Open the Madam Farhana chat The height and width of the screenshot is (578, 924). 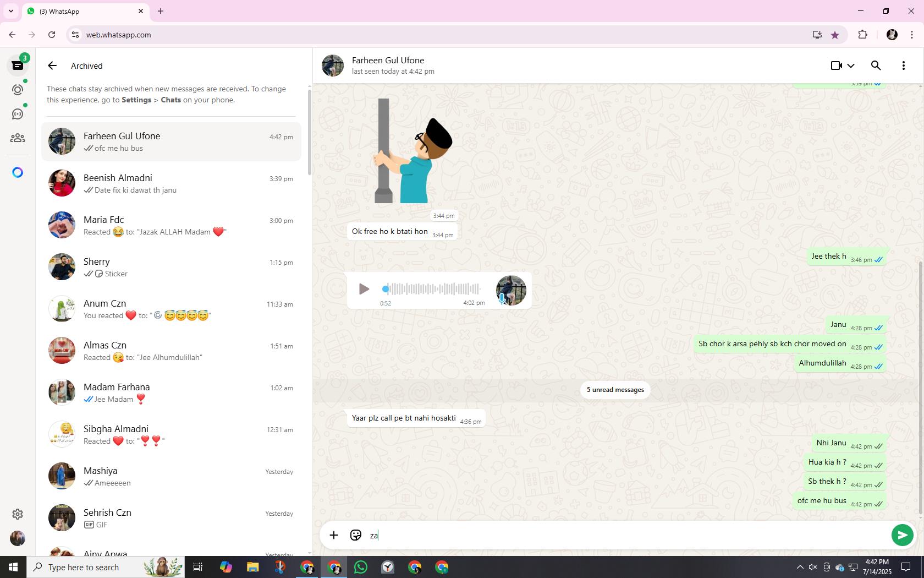(x=172, y=392)
